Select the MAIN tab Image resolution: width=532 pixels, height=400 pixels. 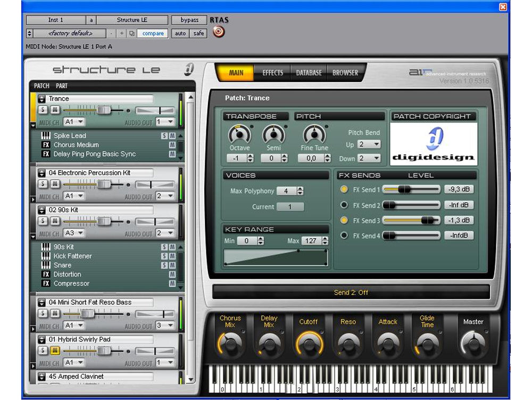(x=236, y=73)
